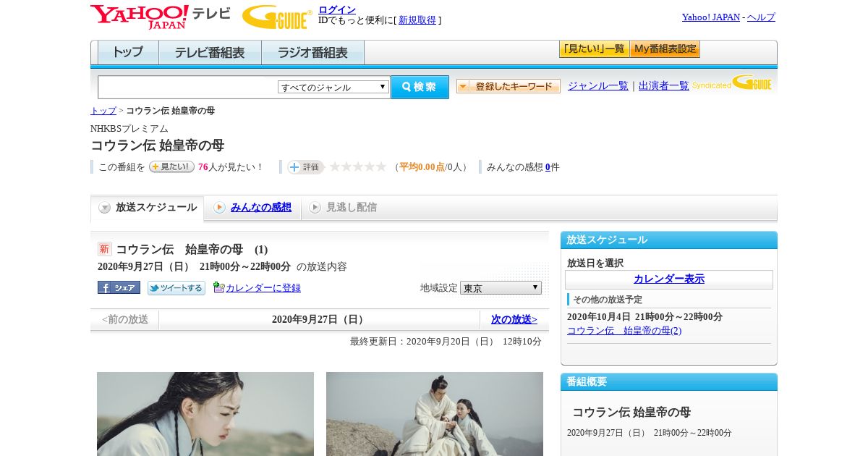Add programme with 見たい! button

(x=171, y=166)
